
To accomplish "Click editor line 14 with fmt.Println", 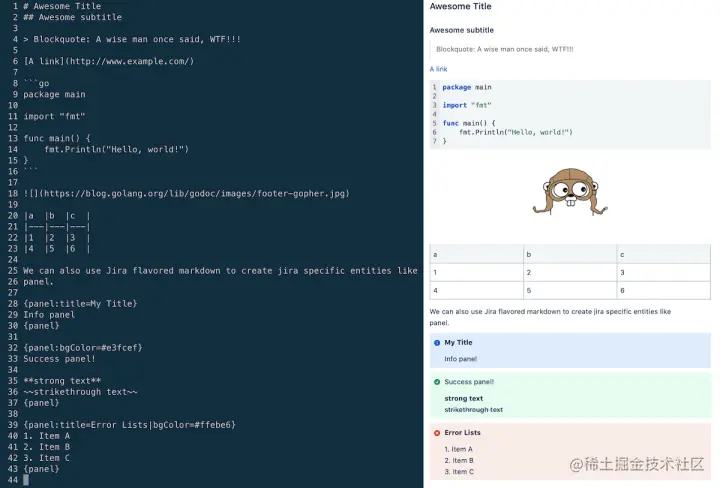I will 116,149.
